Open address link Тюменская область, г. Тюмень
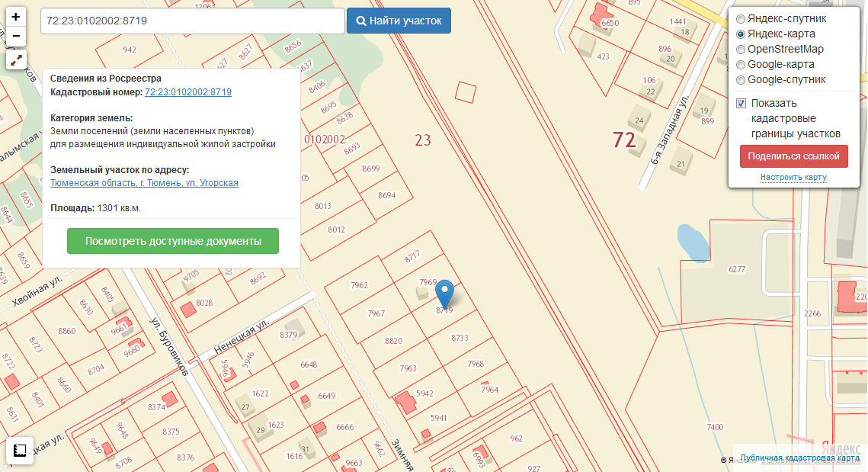This screenshot has width=868, height=472. point(145,183)
